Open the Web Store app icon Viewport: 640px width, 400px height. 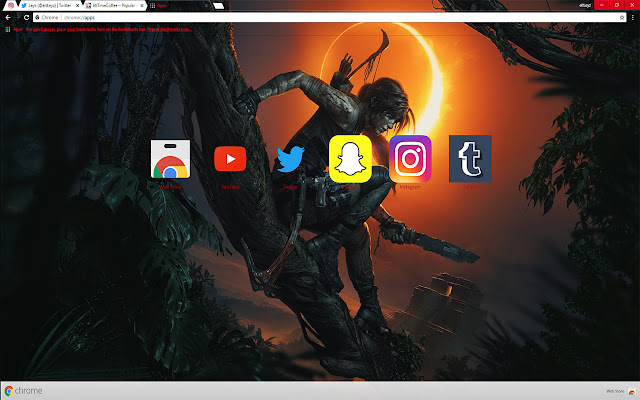[170, 159]
